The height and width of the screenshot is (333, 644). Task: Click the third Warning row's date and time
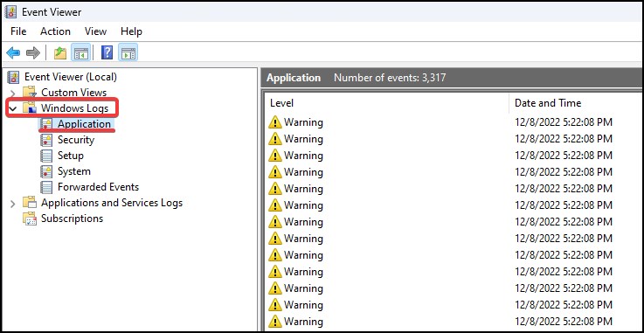(x=564, y=156)
